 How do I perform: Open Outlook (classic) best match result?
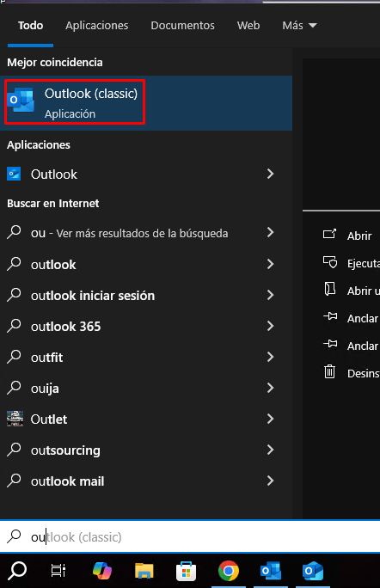coord(146,103)
